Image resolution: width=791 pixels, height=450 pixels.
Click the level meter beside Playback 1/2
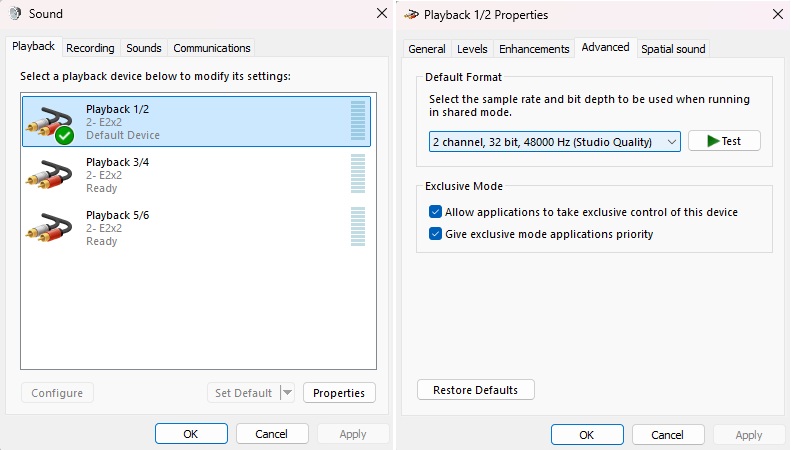pos(358,121)
